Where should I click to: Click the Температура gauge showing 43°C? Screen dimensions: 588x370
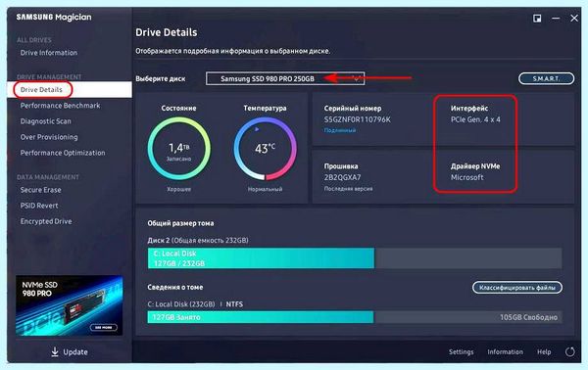pyautogui.click(x=265, y=149)
